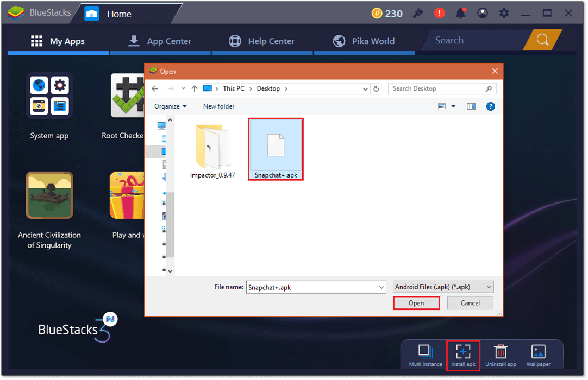The image size is (588, 380).
Task: Open the Wallpaper option
Action: click(x=538, y=355)
